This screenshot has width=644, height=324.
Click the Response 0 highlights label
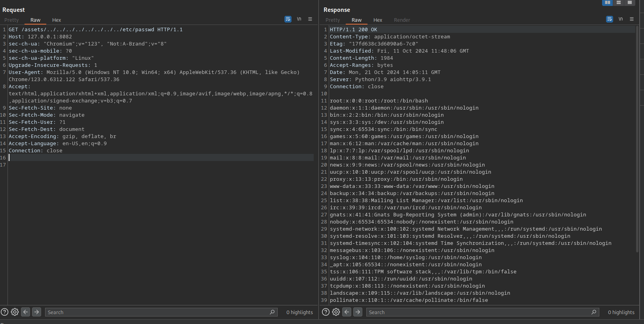621,312
